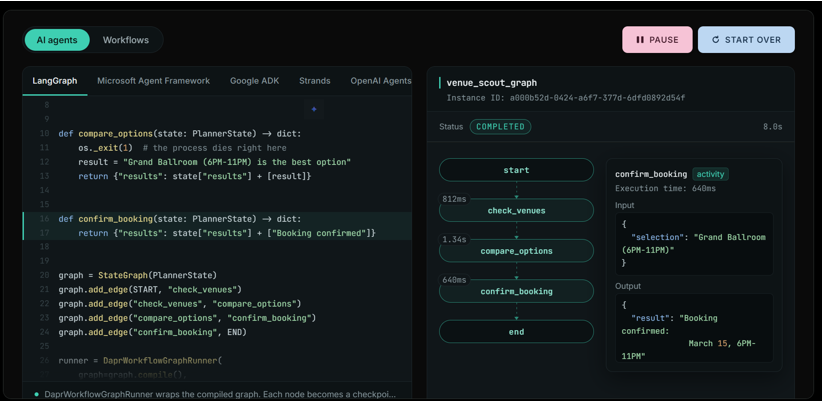Image resolution: width=822 pixels, height=401 pixels.
Task: Click the 640ms duration badge on the graph
Action: 454,280
